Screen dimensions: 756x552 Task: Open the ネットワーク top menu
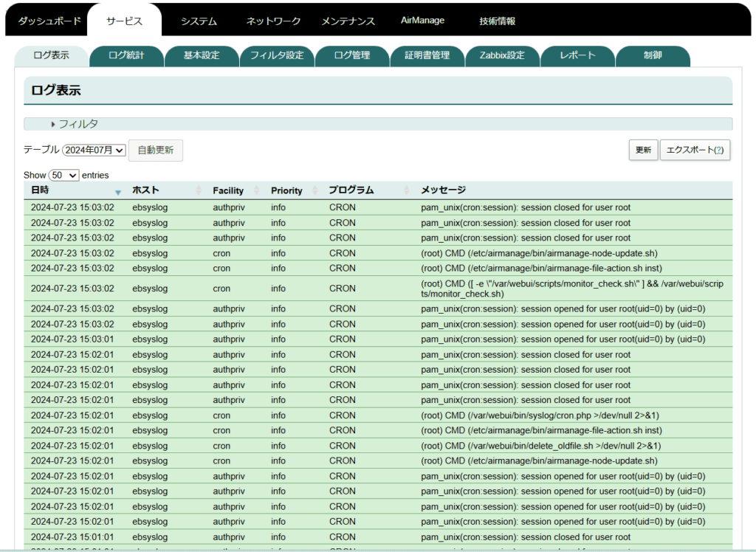click(x=273, y=21)
